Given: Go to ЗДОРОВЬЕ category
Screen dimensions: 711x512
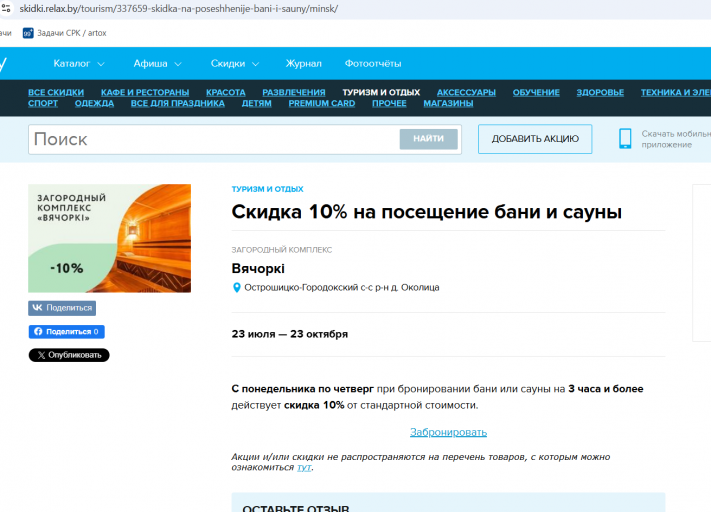Looking at the screenshot, I should (x=600, y=93).
